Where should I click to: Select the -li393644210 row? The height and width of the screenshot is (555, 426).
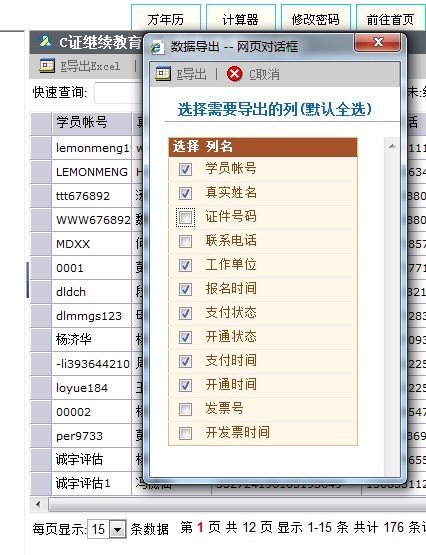[91, 364]
